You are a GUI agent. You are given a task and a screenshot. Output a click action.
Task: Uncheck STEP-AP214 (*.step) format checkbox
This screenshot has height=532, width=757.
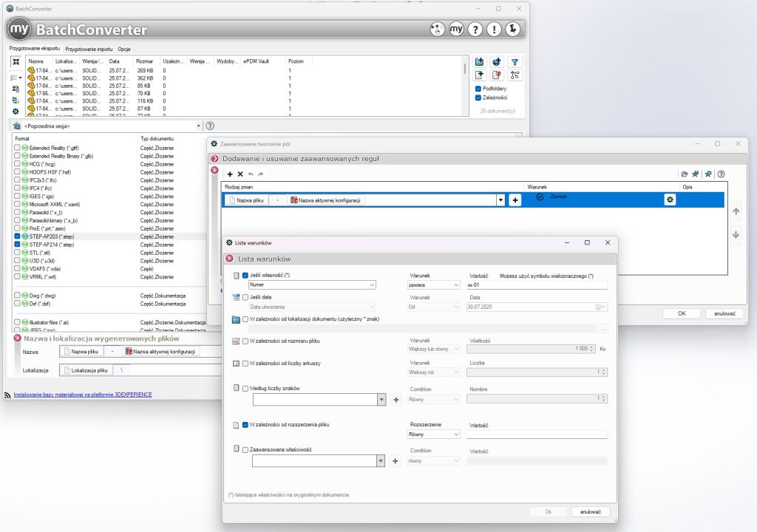pyautogui.click(x=18, y=245)
